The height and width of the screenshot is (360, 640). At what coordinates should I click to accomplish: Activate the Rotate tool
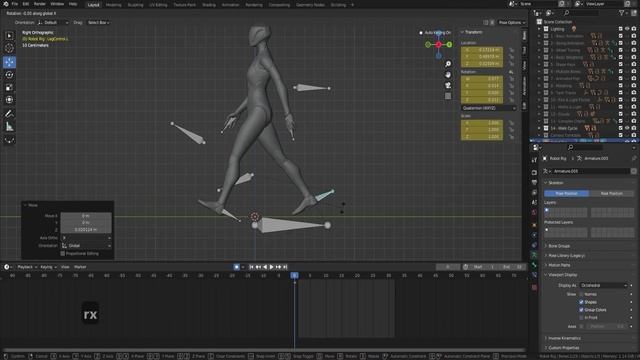click(x=9, y=75)
